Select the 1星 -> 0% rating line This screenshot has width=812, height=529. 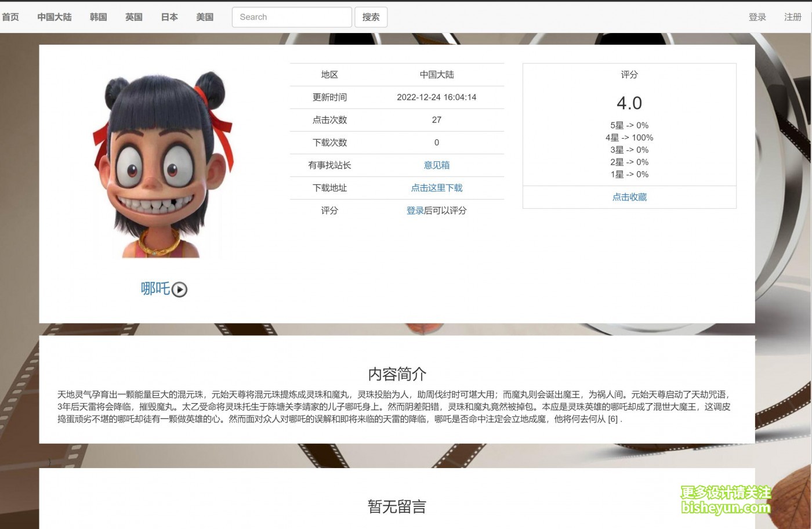[x=629, y=174]
